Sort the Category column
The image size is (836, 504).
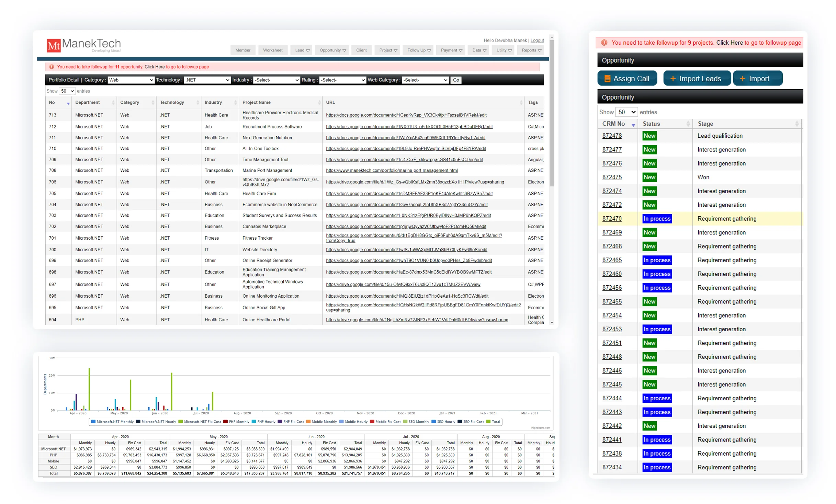coord(153,103)
